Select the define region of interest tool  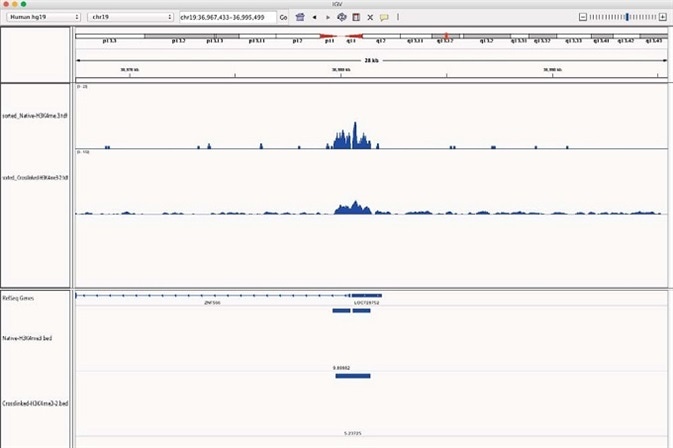(x=356, y=17)
